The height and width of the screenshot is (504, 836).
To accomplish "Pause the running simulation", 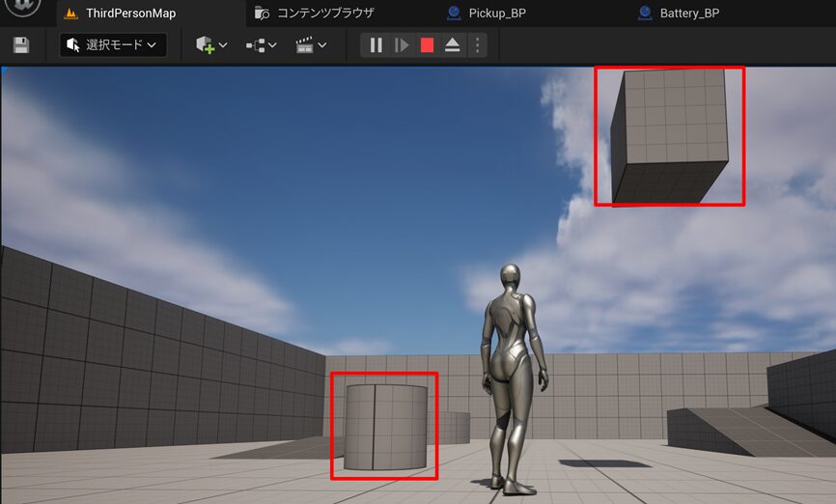I will (376, 45).
